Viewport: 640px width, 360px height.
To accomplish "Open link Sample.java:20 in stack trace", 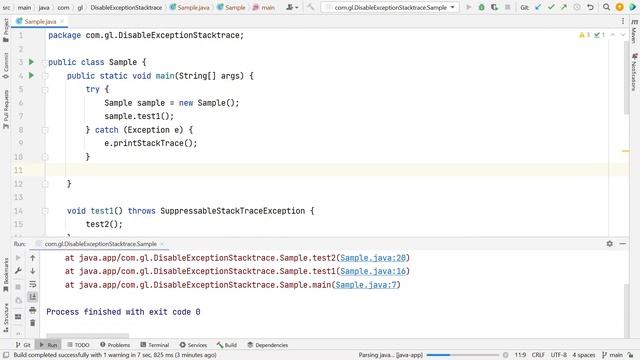I will (x=373, y=258).
